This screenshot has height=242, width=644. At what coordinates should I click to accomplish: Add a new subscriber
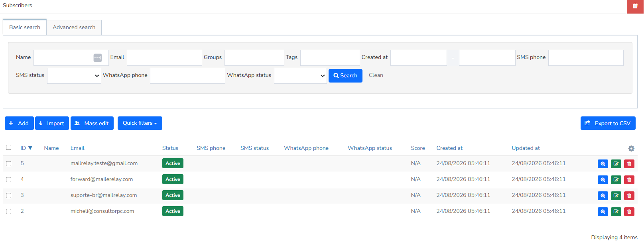click(x=19, y=123)
